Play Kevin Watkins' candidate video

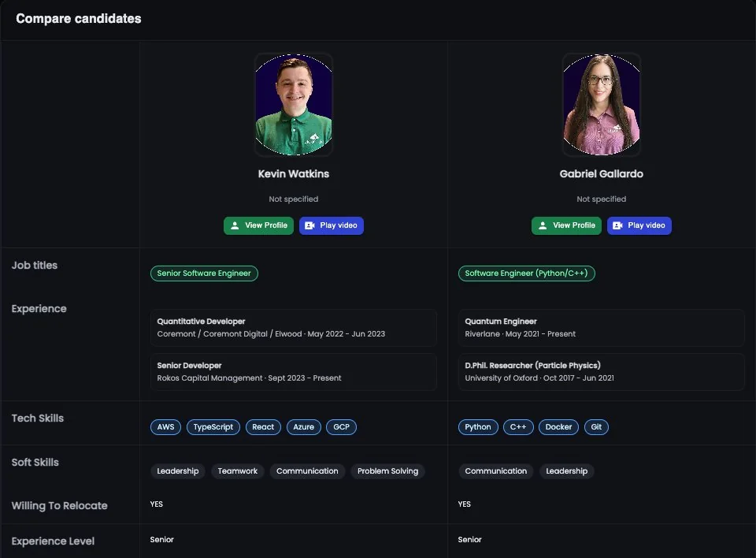(332, 225)
